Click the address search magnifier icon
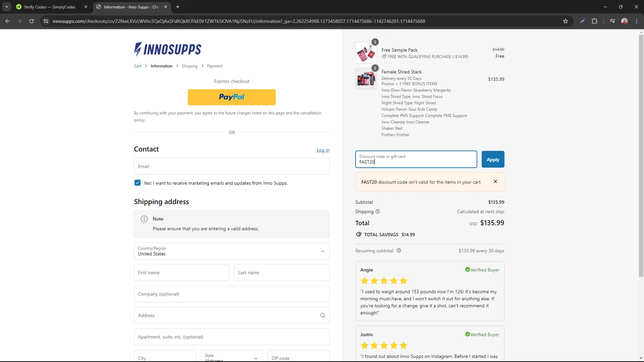This screenshot has height=362, width=644. pyautogui.click(x=322, y=316)
